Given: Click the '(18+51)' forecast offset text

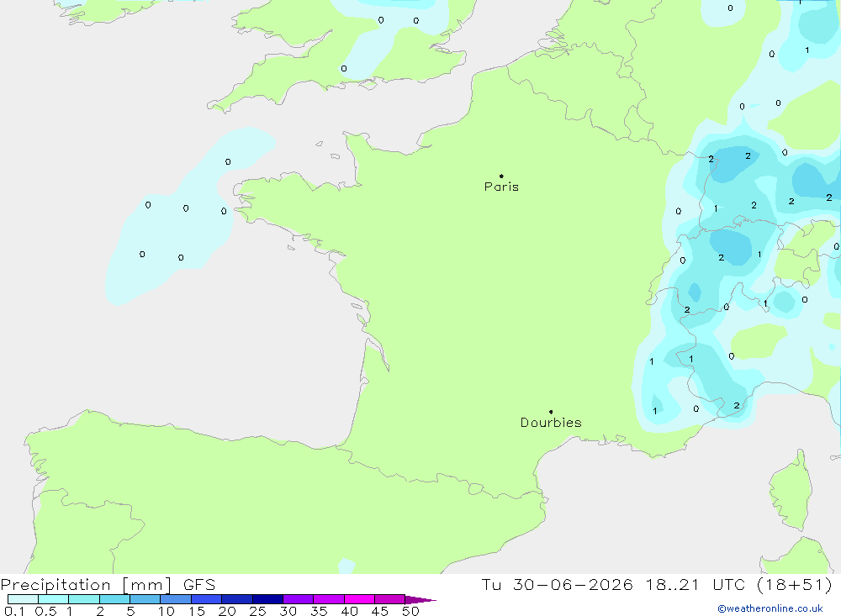Looking at the screenshot, I should pos(795,585).
